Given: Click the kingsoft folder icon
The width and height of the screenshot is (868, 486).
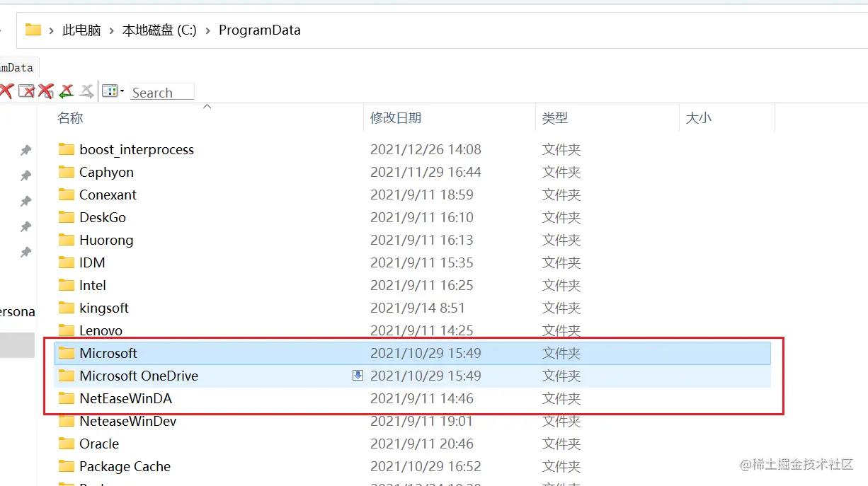Looking at the screenshot, I should click(67, 308).
